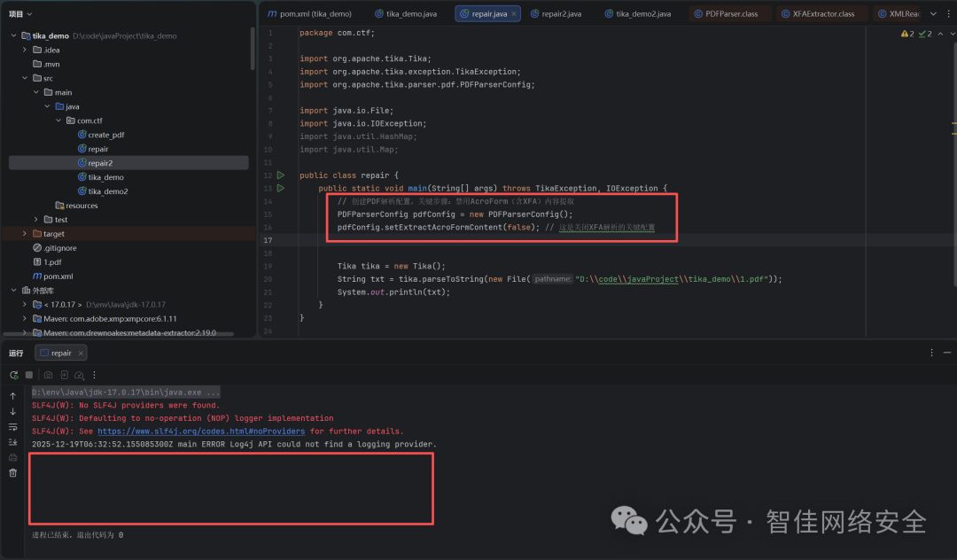
Task: Rerun the repair program in the Run panel
Action: pos(13,375)
